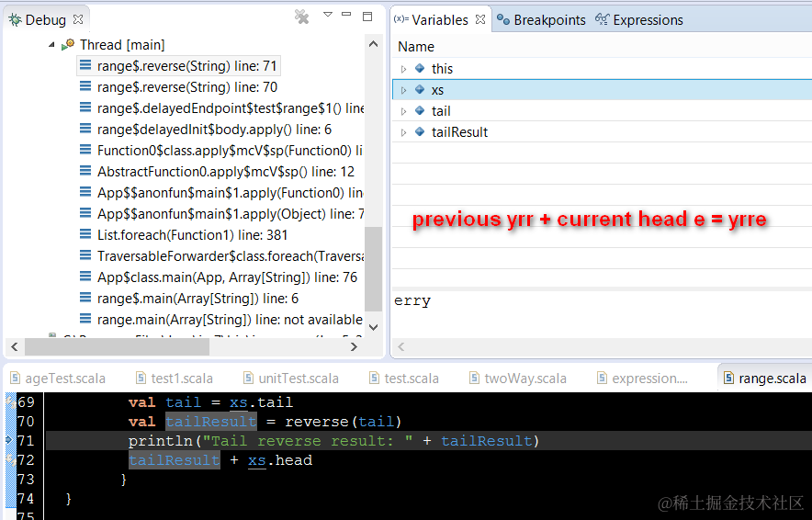Click the marker beside line 69
This screenshot has height=520, width=812.
(x=10, y=401)
